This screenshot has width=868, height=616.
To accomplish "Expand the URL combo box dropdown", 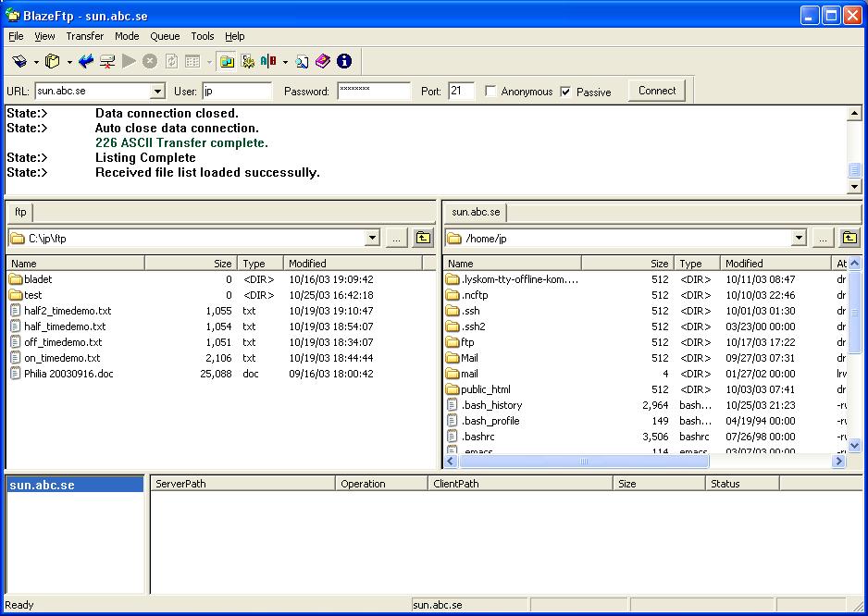I will (157, 91).
